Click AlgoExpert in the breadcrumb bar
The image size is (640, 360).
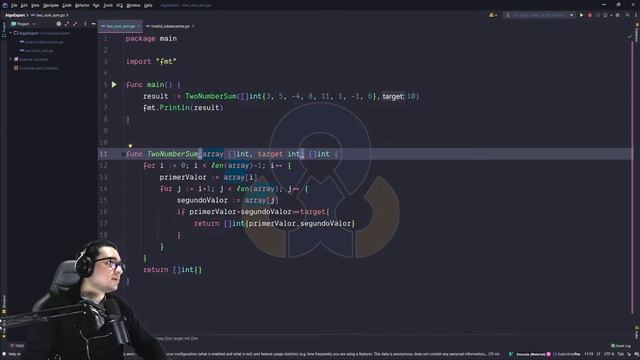coord(15,15)
